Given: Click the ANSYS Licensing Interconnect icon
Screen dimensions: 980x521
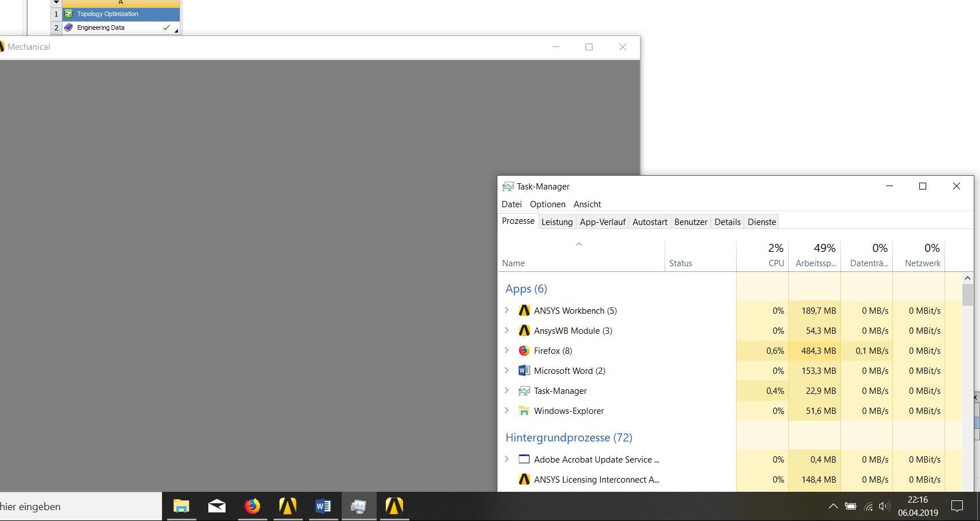Looking at the screenshot, I should click(524, 479).
